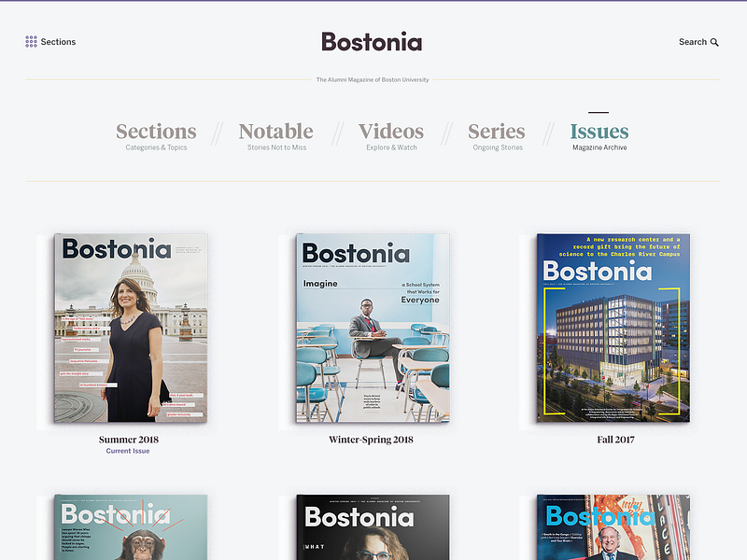Click the Summer 2018 title link
The image size is (747, 560).
click(129, 440)
